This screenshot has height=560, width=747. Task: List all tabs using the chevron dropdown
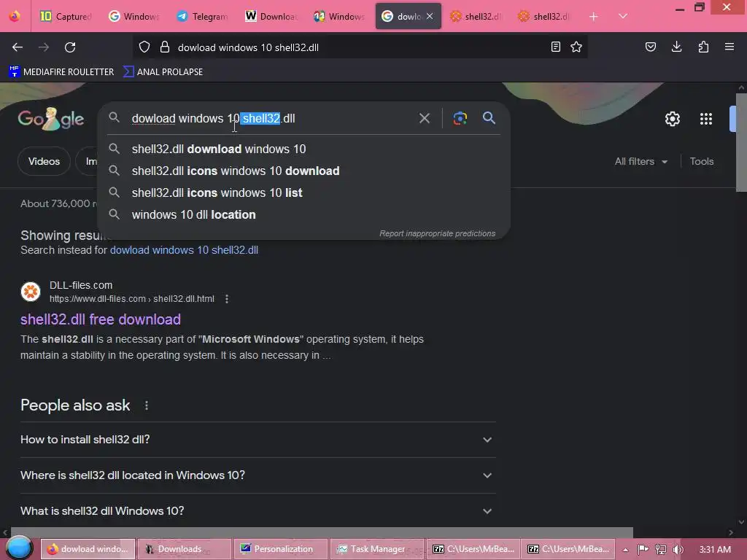[x=623, y=16]
